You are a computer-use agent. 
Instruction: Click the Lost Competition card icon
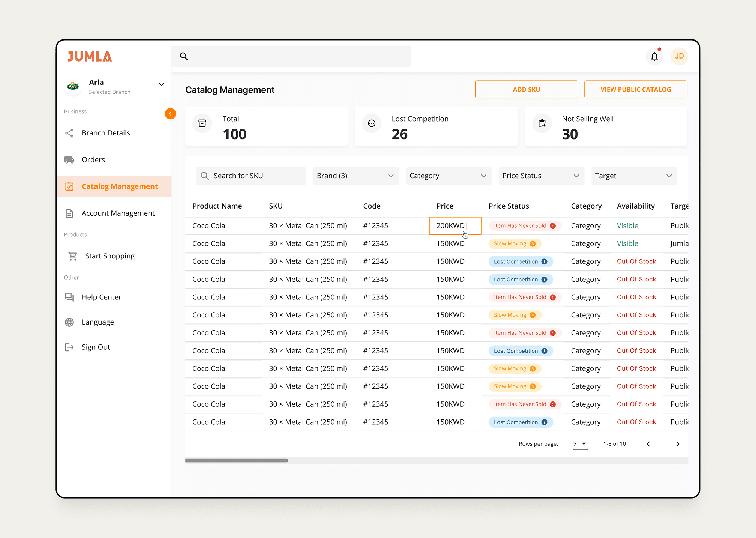coord(372,123)
